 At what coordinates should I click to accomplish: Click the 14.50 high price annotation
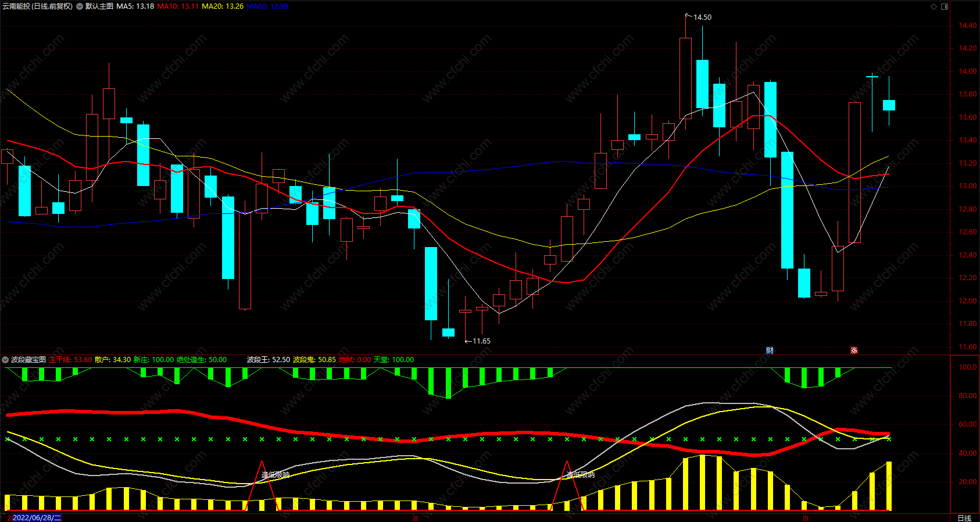click(x=702, y=17)
